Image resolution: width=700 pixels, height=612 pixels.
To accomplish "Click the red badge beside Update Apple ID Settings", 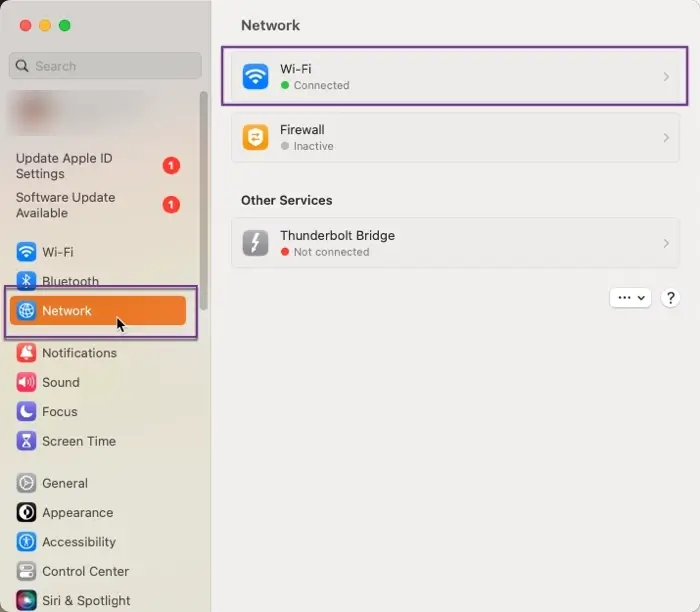I will (x=171, y=166).
